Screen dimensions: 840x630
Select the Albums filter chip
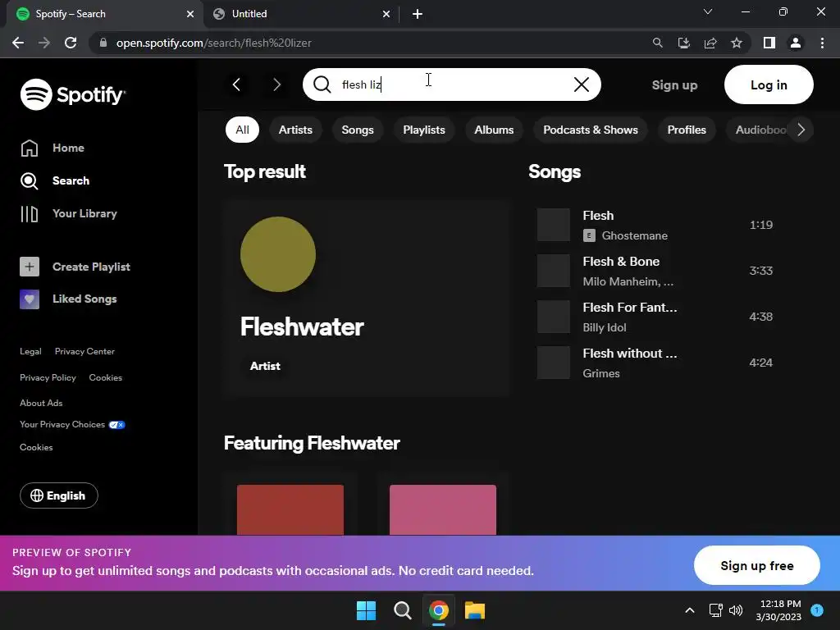click(494, 130)
